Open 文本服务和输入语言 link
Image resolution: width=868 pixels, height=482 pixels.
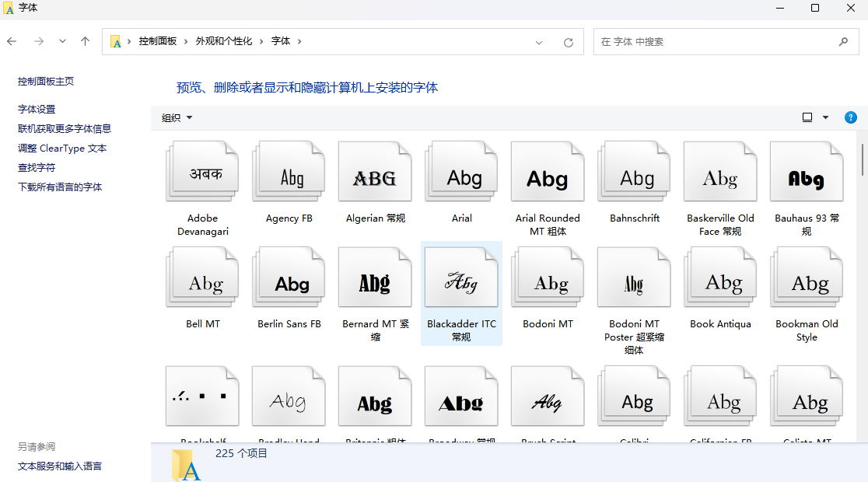pos(60,466)
